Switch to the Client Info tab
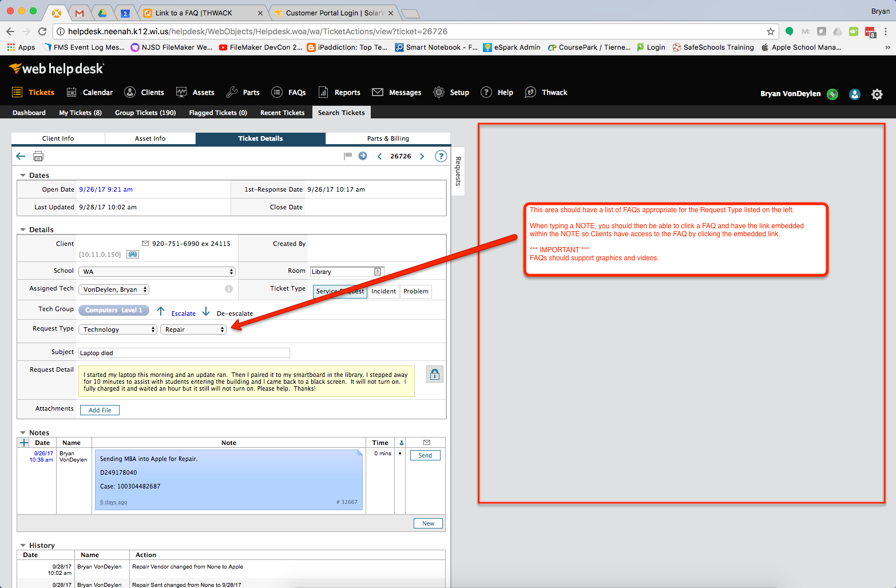Viewport: 896px width, 588px height. (58, 138)
